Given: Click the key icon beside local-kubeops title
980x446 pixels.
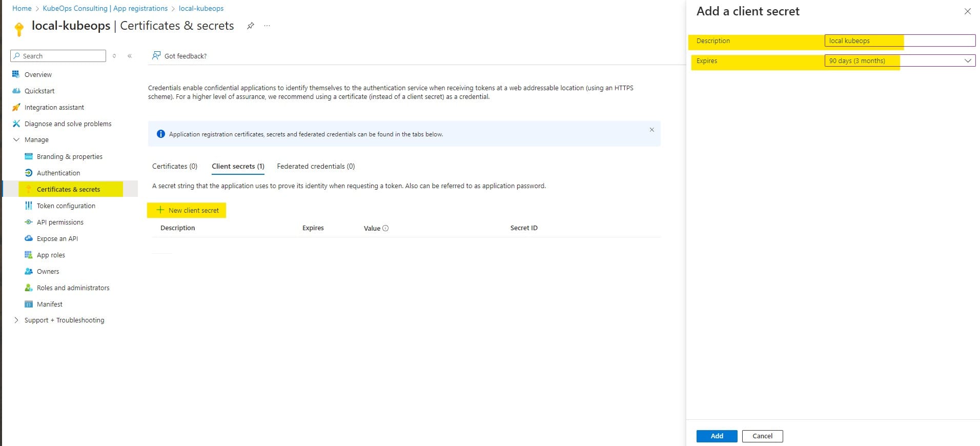Looking at the screenshot, I should click(x=19, y=29).
